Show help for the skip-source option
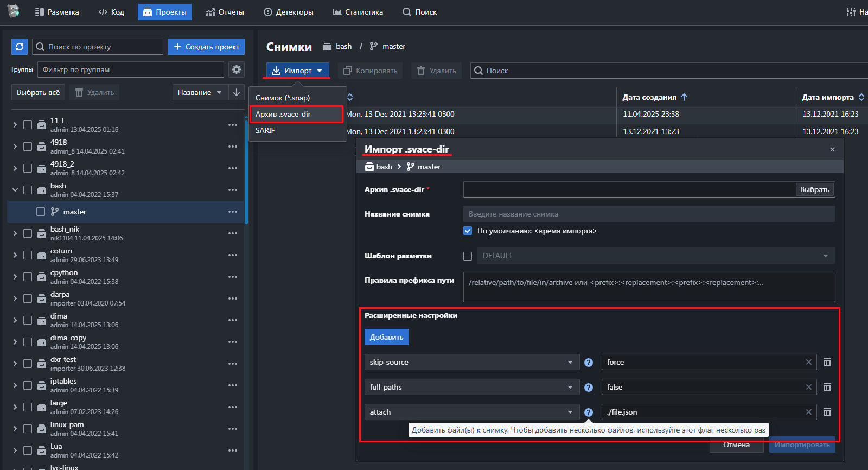Screen dimensions: 868x470 tap(589, 363)
